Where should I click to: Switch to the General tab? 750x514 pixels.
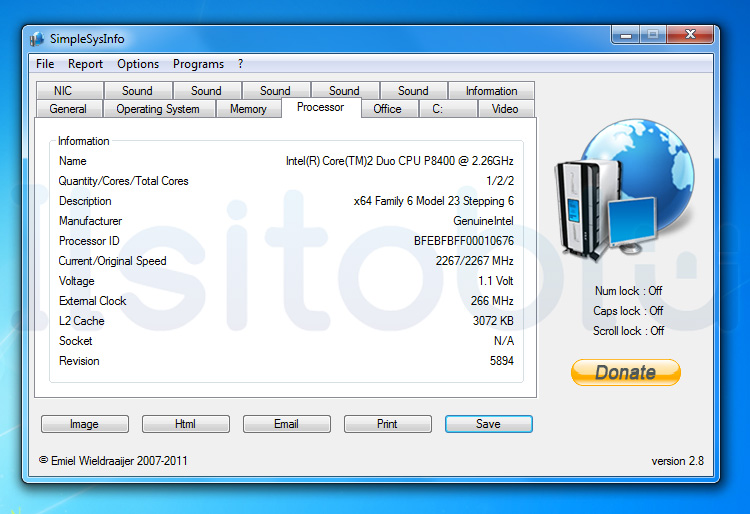pyautogui.click(x=69, y=109)
